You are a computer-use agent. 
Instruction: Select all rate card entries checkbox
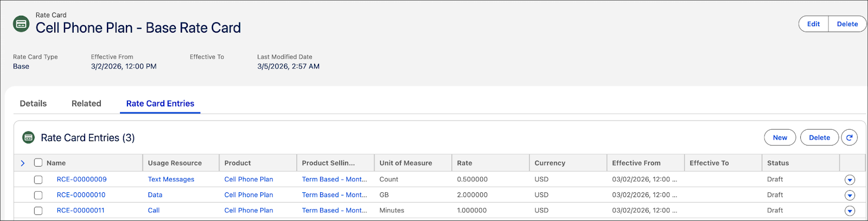[x=38, y=163]
